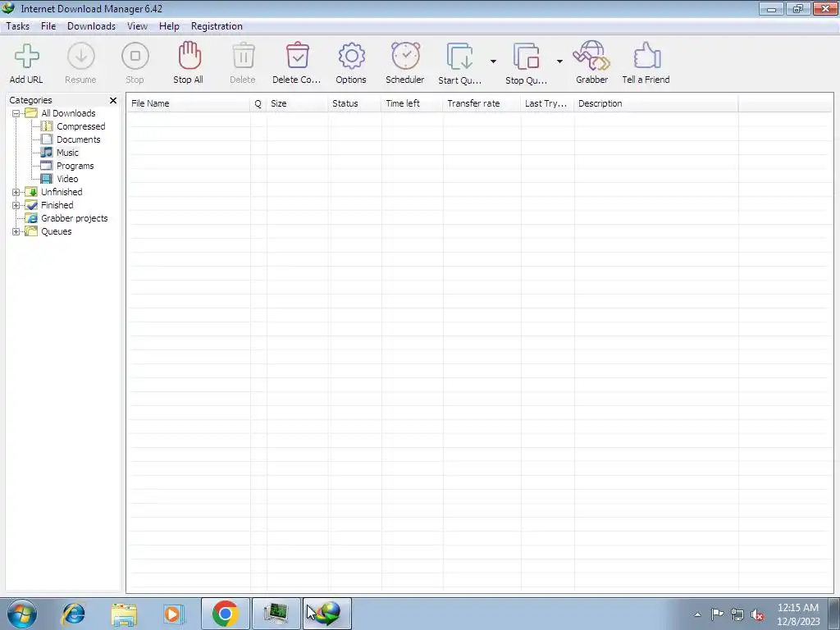This screenshot has height=630, width=840.
Task: Click the Start Queue icon
Action: pos(459,57)
